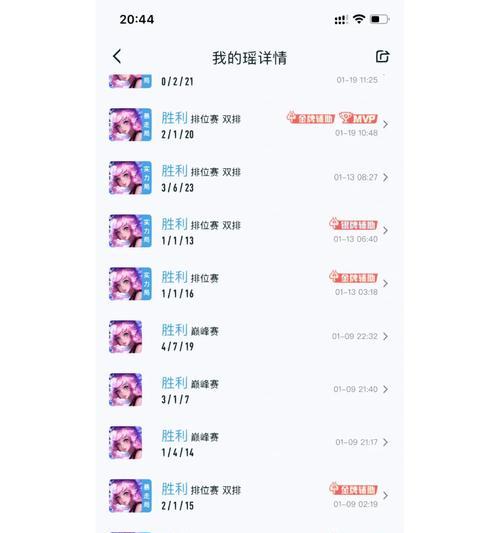500x533 pixels.
Task: Open details chevron for 01-09 21:17 match
Action: [385, 442]
